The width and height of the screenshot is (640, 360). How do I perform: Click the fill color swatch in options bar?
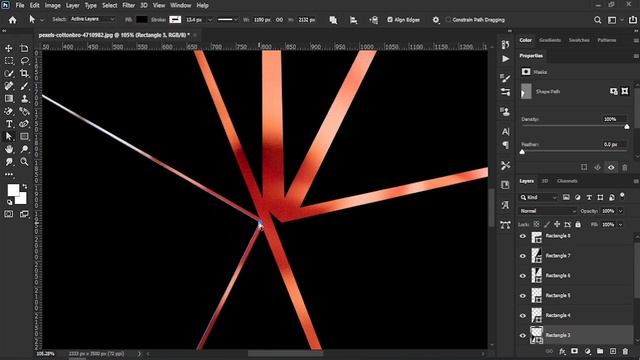142,20
